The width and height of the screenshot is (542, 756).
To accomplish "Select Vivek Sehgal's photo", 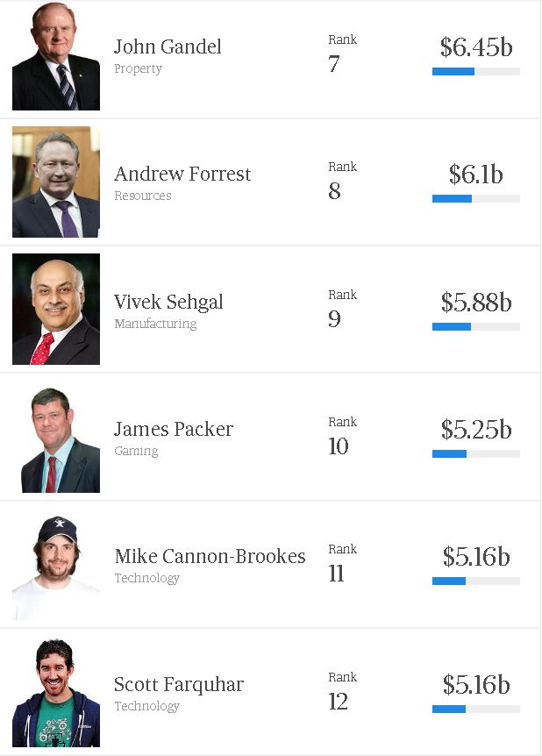I will [56, 309].
